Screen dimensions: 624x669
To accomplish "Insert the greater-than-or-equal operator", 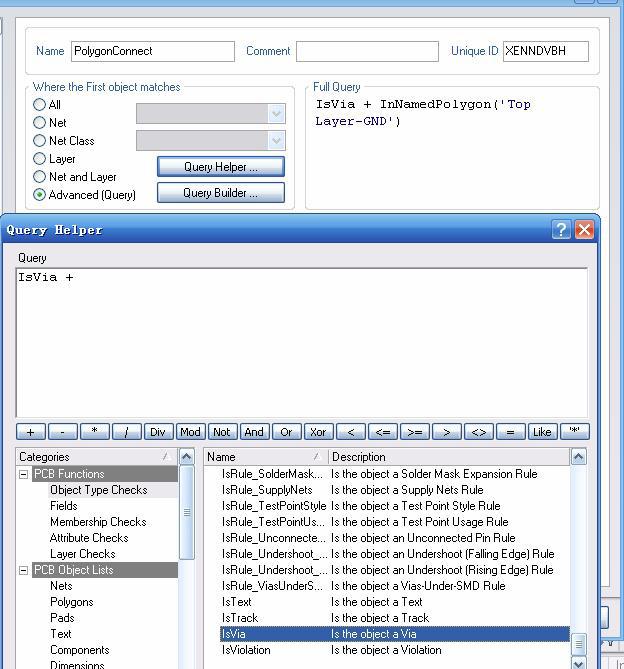I will click(x=415, y=432).
